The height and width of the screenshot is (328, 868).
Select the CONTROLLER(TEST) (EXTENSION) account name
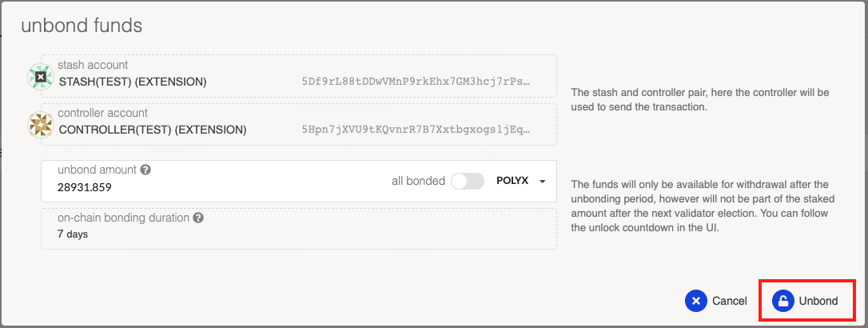(x=153, y=130)
